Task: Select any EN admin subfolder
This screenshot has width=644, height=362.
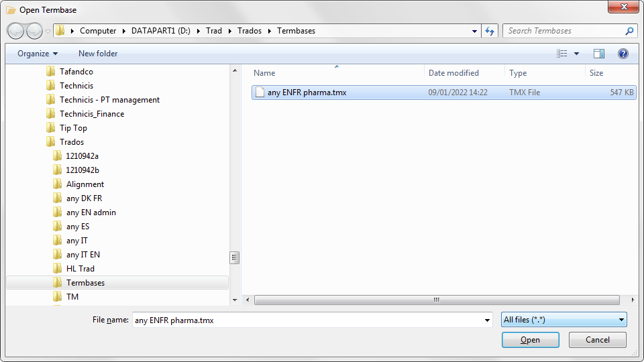Action: click(91, 213)
